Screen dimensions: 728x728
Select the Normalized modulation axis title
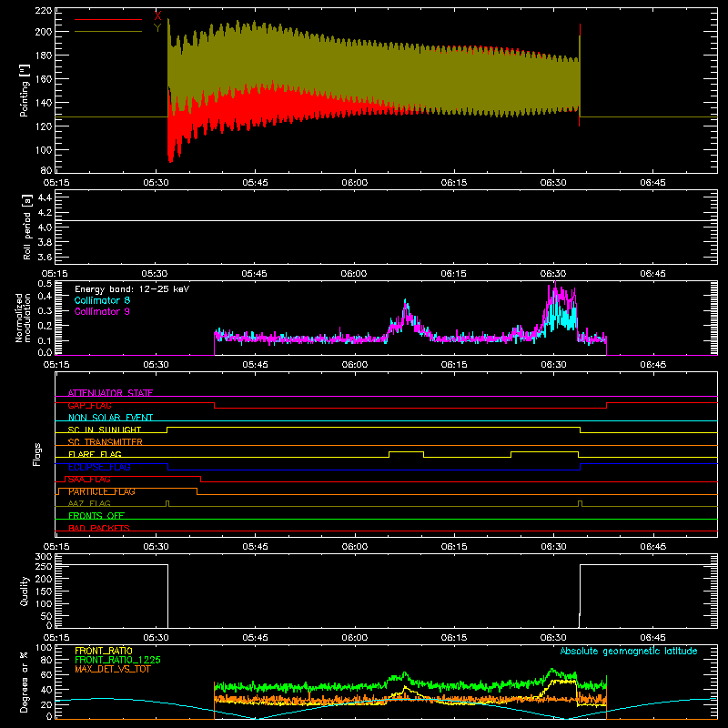(22, 318)
